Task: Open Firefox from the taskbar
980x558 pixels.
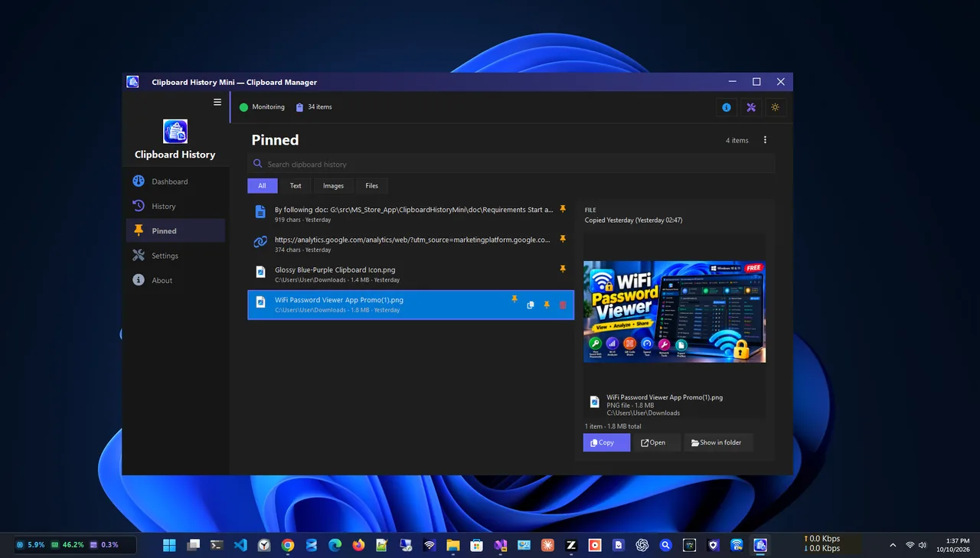Action: tap(358, 545)
